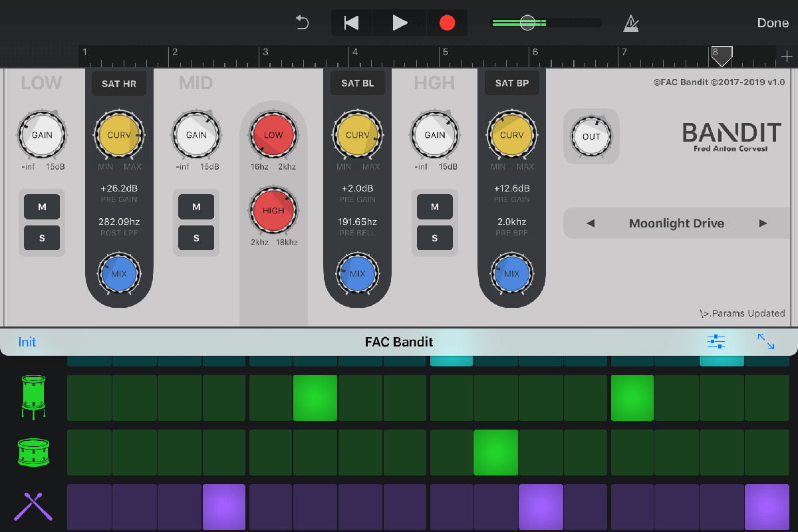Start playback with the play button
This screenshot has width=798, height=532.
(400, 23)
